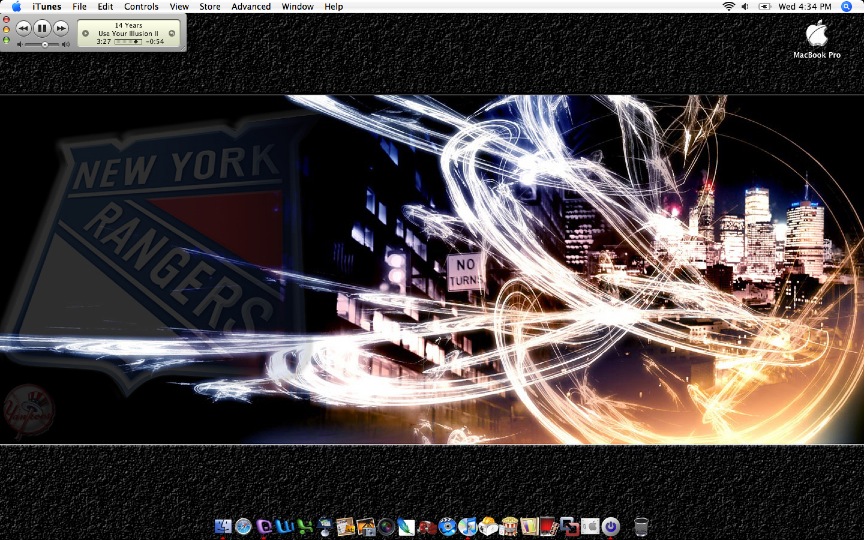Open the File menu

coord(79,7)
